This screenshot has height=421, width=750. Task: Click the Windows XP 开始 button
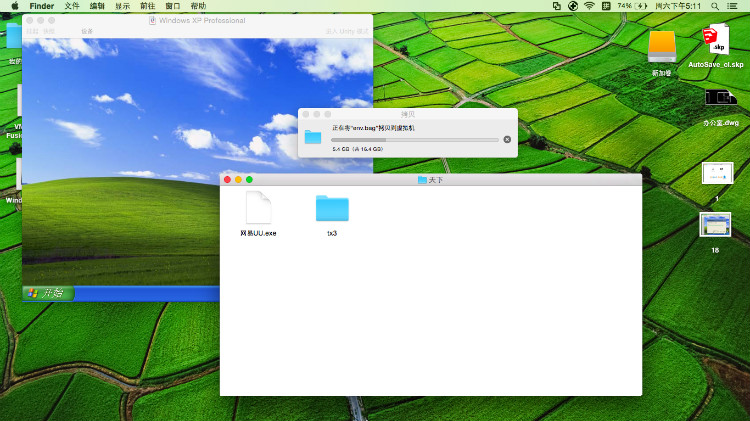coord(48,293)
